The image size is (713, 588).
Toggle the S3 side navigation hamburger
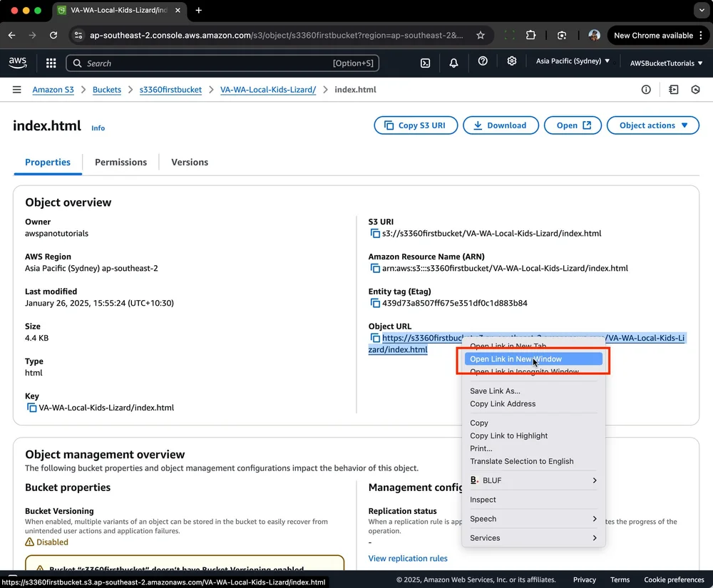pyautogui.click(x=17, y=90)
